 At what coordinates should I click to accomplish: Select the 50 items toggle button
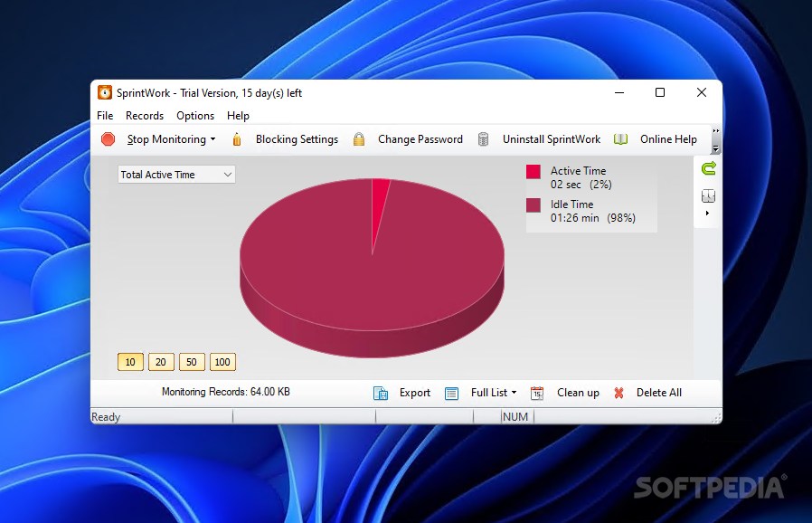click(192, 362)
